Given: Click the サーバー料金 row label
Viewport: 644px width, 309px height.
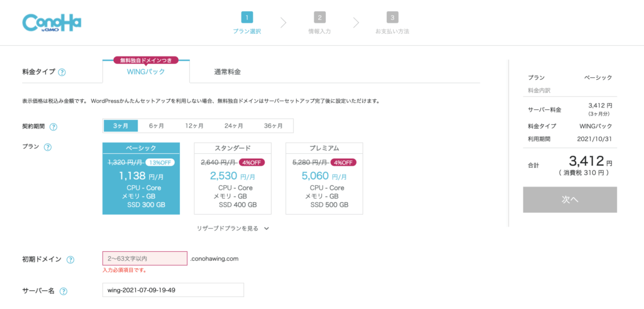Looking at the screenshot, I should pyautogui.click(x=545, y=109).
